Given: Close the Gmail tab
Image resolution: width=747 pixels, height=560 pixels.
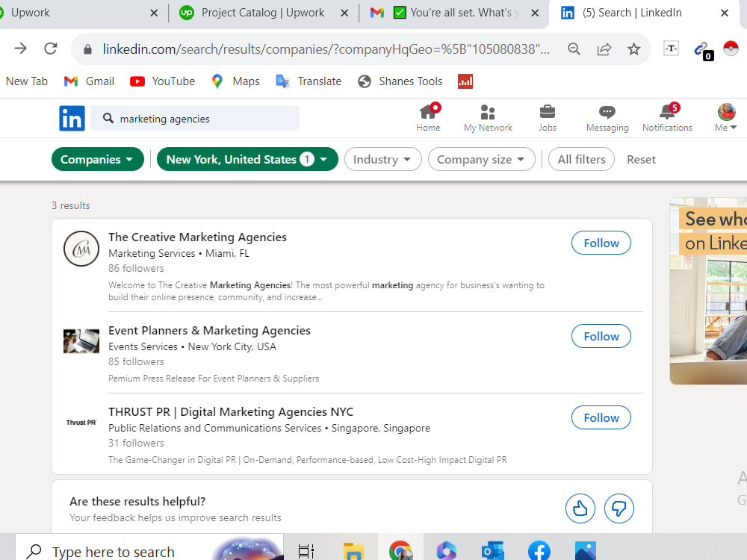Looking at the screenshot, I should click(535, 13).
